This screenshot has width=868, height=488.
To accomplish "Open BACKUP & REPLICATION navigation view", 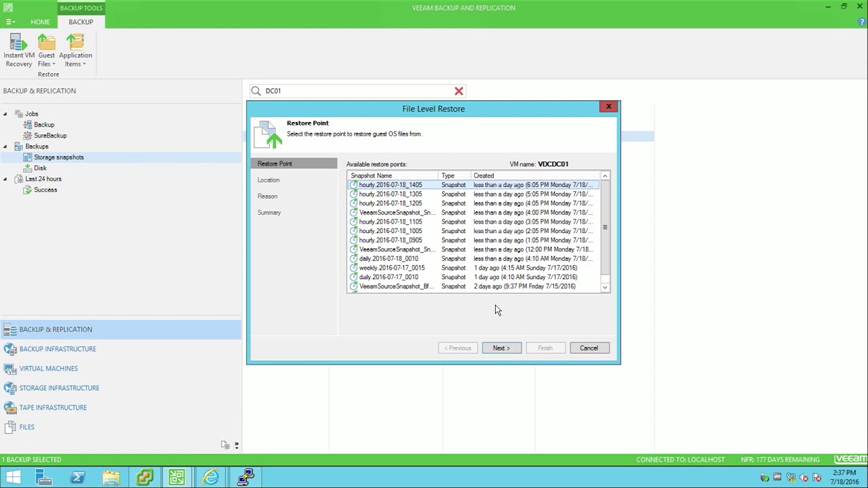I will pos(121,329).
